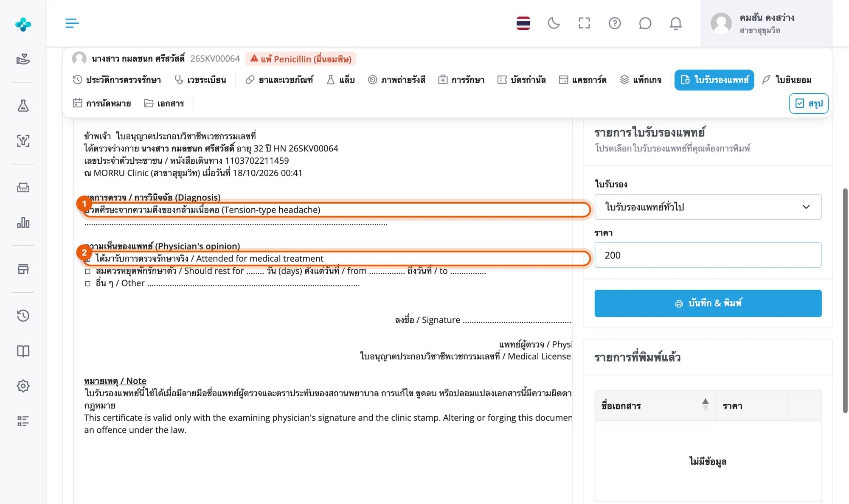
Task: Open the settings gear sidebar icon
Action: coord(23,386)
